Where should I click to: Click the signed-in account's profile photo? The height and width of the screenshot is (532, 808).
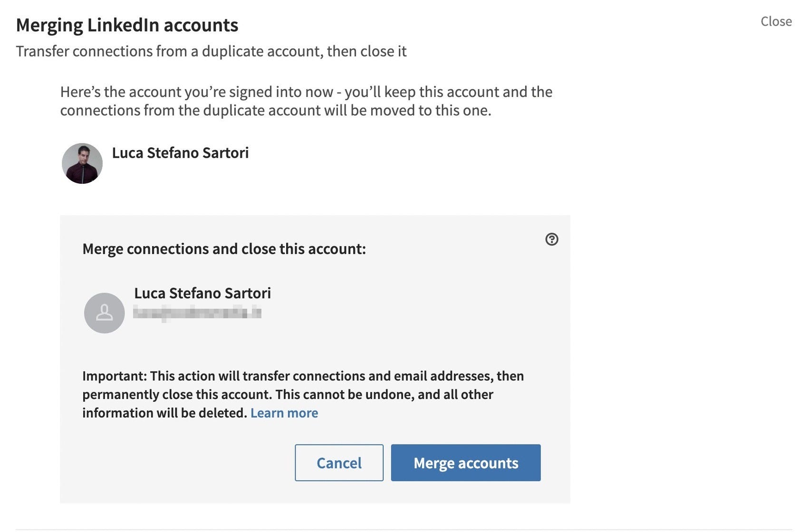(x=82, y=163)
